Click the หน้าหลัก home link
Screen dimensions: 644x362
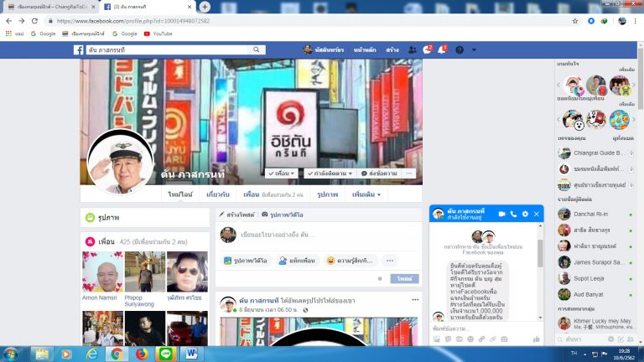[365, 50]
